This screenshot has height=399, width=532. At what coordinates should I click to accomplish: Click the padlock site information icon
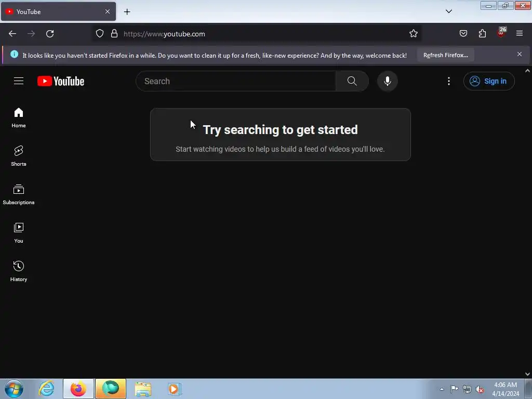(x=114, y=34)
